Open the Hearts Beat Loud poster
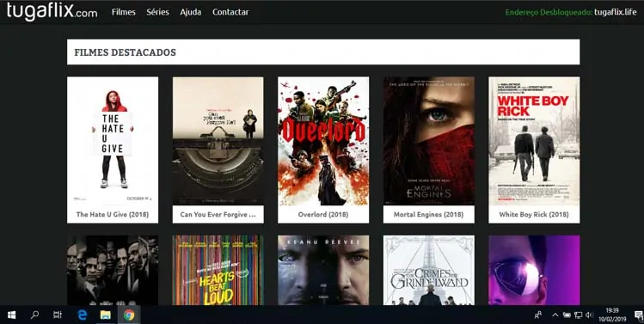The width and height of the screenshot is (644, 324). pyautogui.click(x=218, y=270)
